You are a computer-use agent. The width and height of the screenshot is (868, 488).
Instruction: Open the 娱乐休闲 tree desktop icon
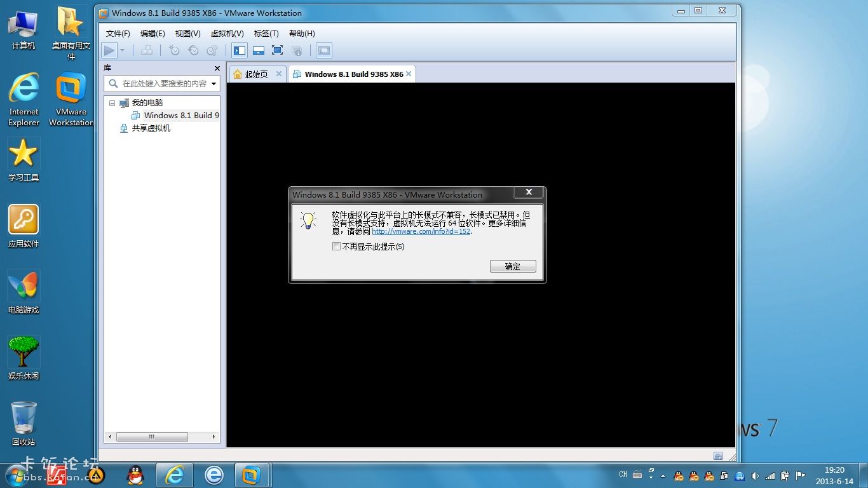pyautogui.click(x=24, y=359)
